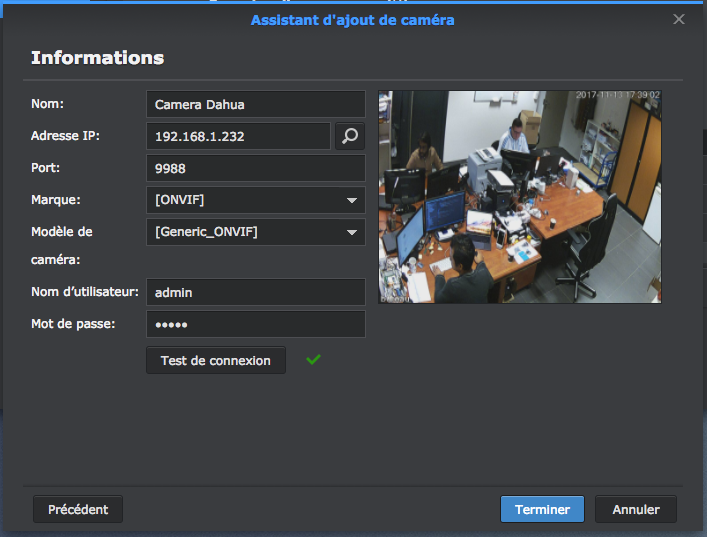Click the Nom d'utilisateur field with admin
Viewport: 707px width, 537px height.
(255, 292)
